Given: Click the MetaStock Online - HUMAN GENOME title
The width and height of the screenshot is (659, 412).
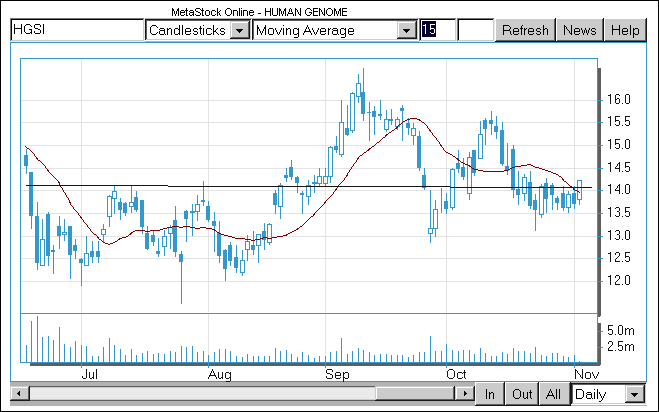Looking at the screenshot, I should coord(259,12).
